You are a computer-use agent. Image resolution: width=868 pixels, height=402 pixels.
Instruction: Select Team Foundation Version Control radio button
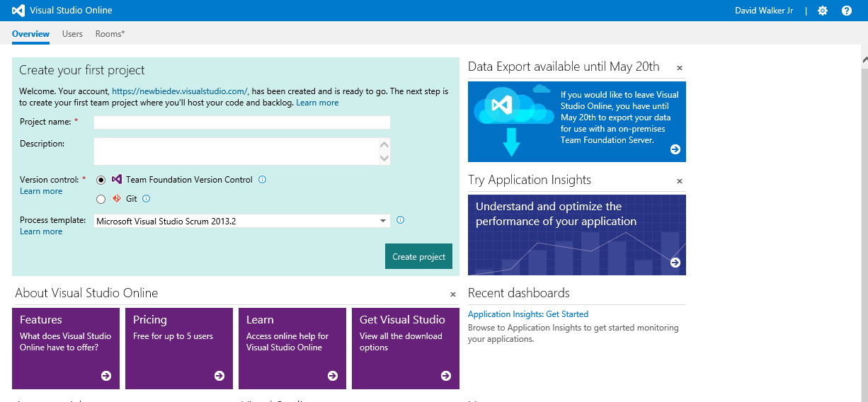(x=101, y=180)
